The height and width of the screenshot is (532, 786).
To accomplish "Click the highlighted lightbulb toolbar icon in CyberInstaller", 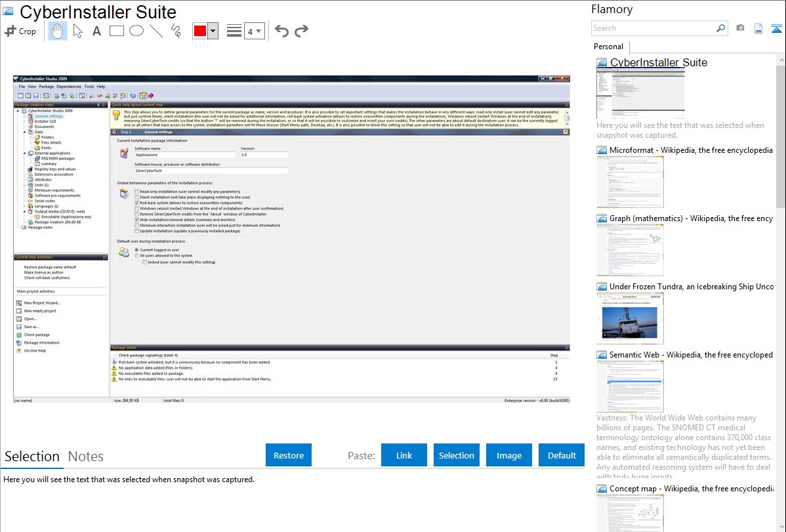I will tap(144, 95).
